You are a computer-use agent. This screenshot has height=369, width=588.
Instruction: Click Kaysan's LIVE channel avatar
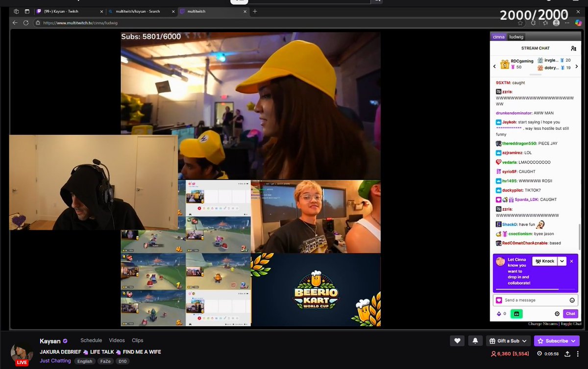coord(22,353)
